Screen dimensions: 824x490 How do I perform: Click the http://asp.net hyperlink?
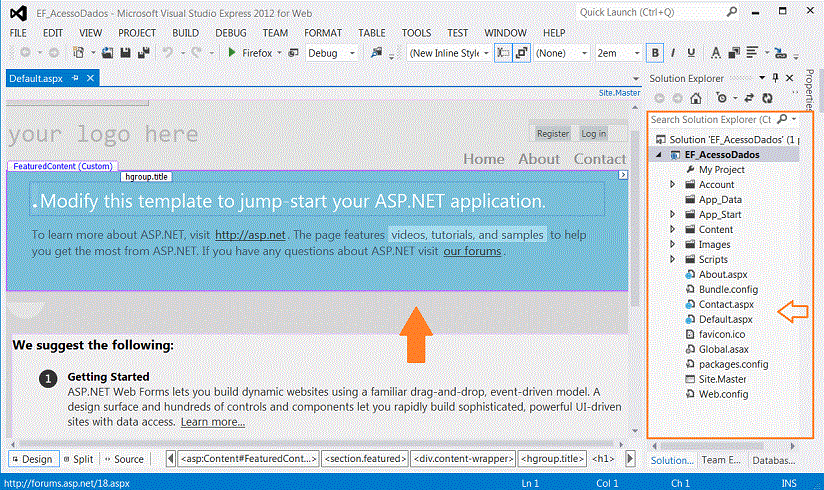point(250,235)
